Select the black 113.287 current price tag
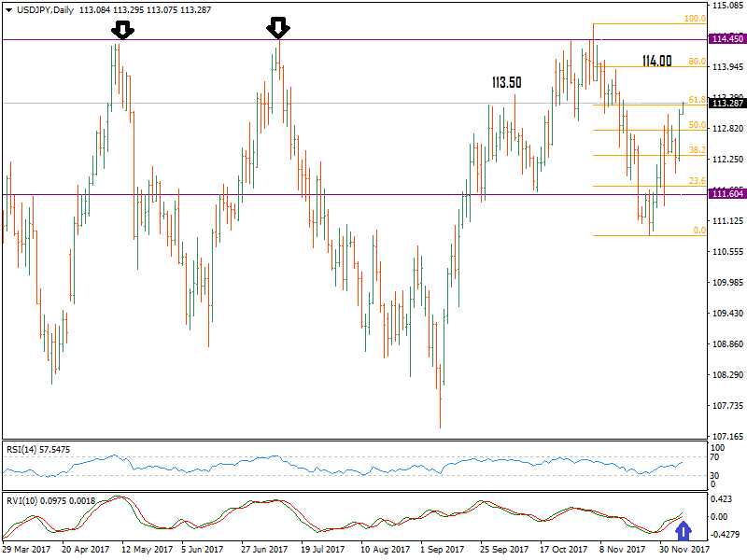This screenshot has width=747, height=560. pos(726,104)
